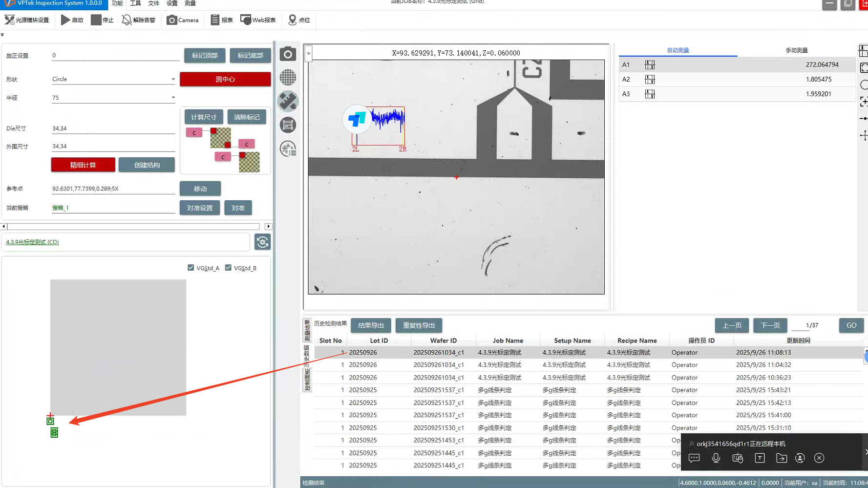Click the image frame icon in the vertical strip
868x488 pixels.
(288, 125)
